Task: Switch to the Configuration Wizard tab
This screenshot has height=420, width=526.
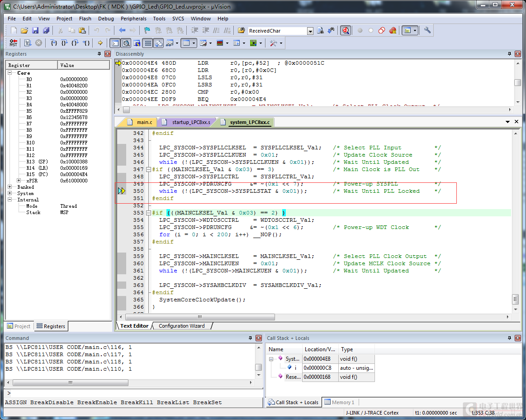Action: (182, 326)
